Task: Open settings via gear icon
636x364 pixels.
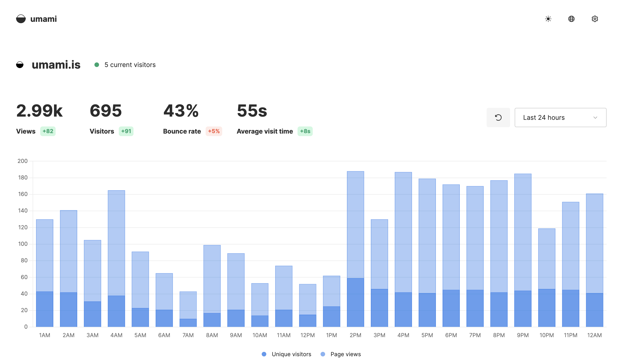Action: tap(595, 19)
